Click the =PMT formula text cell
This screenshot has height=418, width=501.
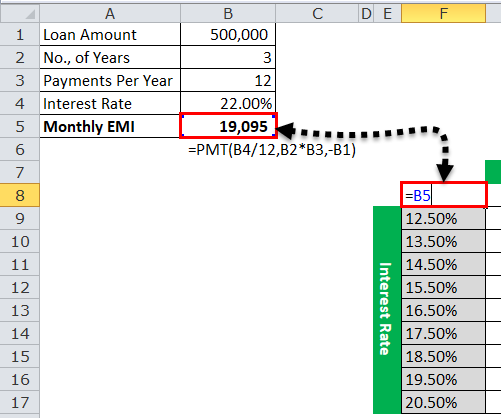coord(272,150)
